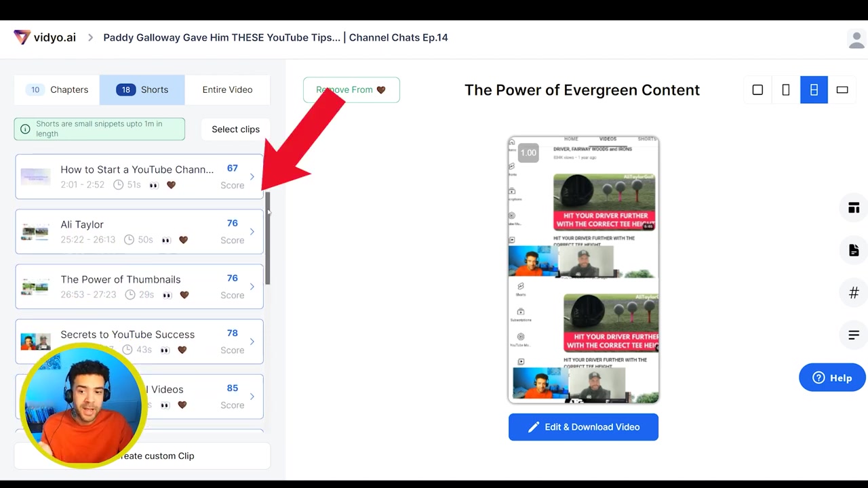Expand Secrets to YouTube Success chevron
868x488 pixels.
point(252,342)
